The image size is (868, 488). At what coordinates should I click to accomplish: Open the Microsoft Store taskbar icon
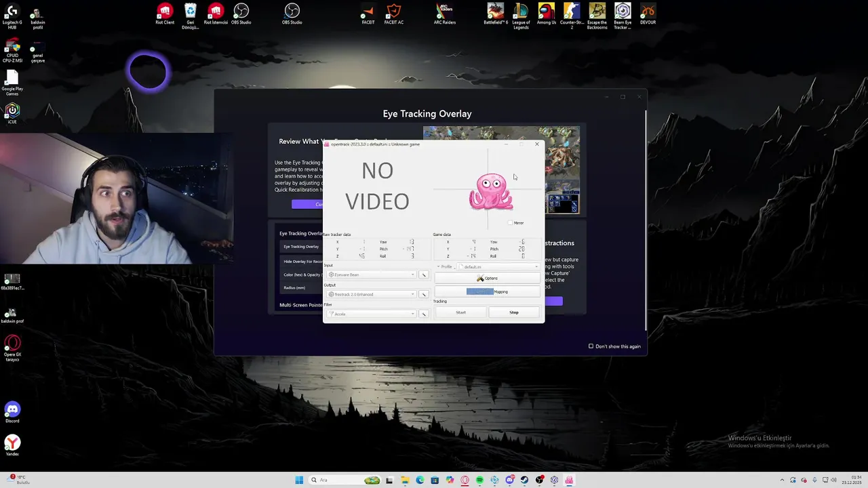pyautogui.click(x=435, y=480)
